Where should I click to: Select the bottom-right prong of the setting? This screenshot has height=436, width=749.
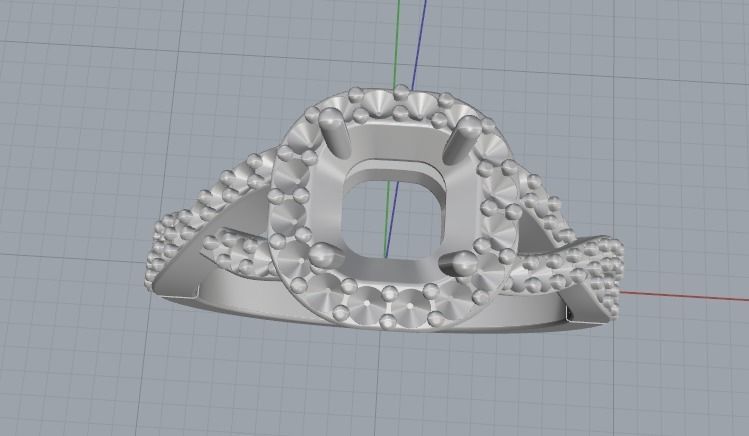[x=458, y=264]
